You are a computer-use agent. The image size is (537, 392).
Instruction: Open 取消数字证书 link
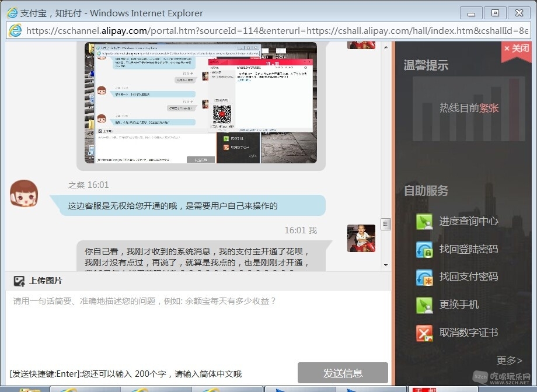coord(469,332)
